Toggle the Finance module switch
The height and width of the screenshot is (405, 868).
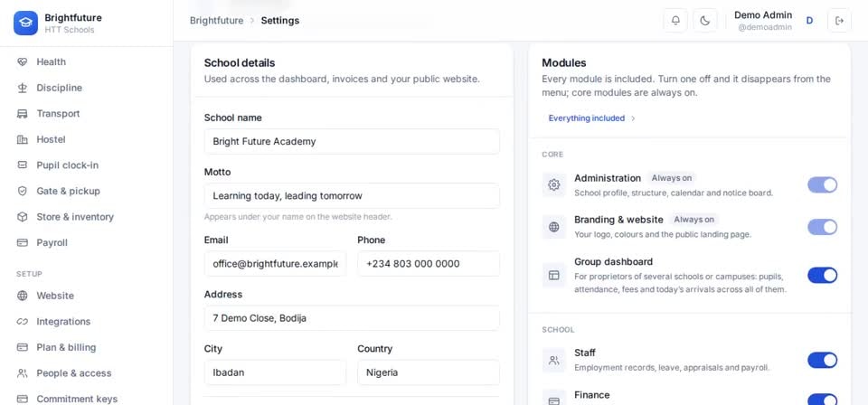(x=822, y=400)
